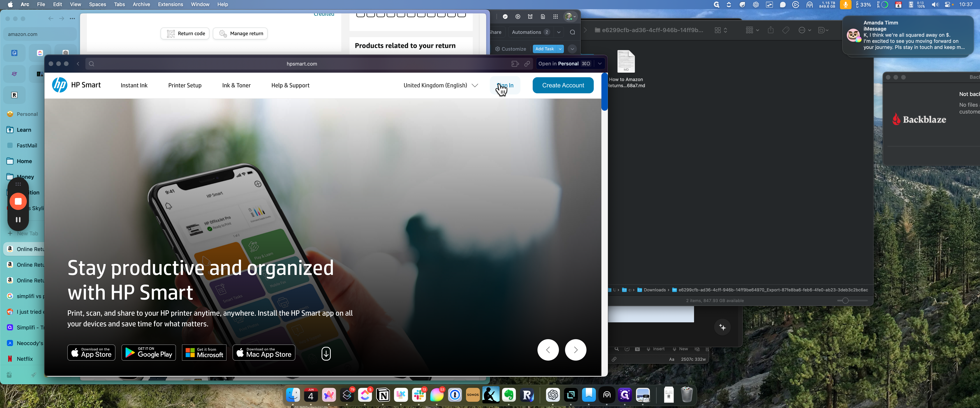
Task: Open Slack from the Dock
Action: coord(419,395)
